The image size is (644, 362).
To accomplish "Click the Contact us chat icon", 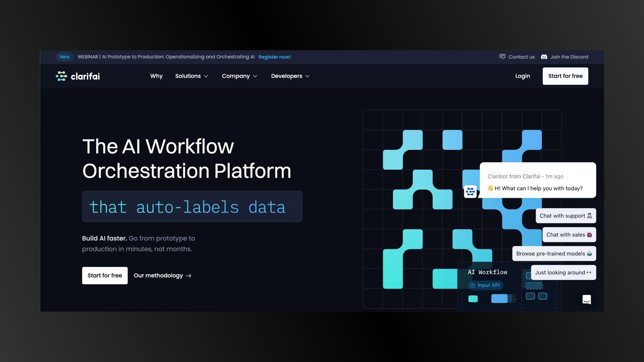I will coord(502,57).
